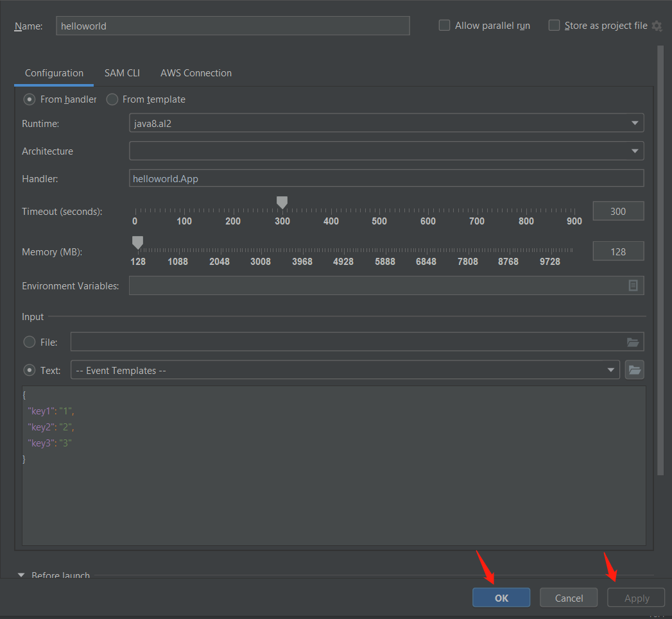Click the browse folder icon in File field
Image resolution: width=672 pixels, height=619 pixels.
[633, 343]
